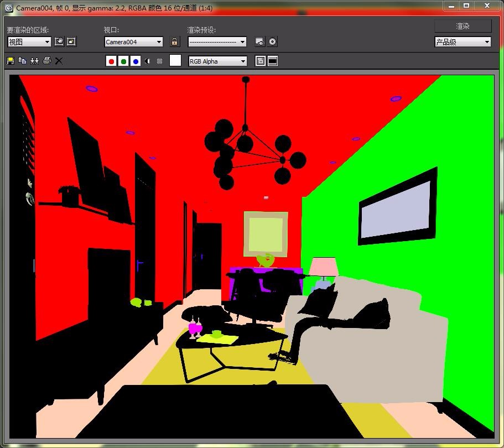This screenshot has height=448, width=504.
Task: Click the Save Image disk icon
Action: tap(11, 61)
